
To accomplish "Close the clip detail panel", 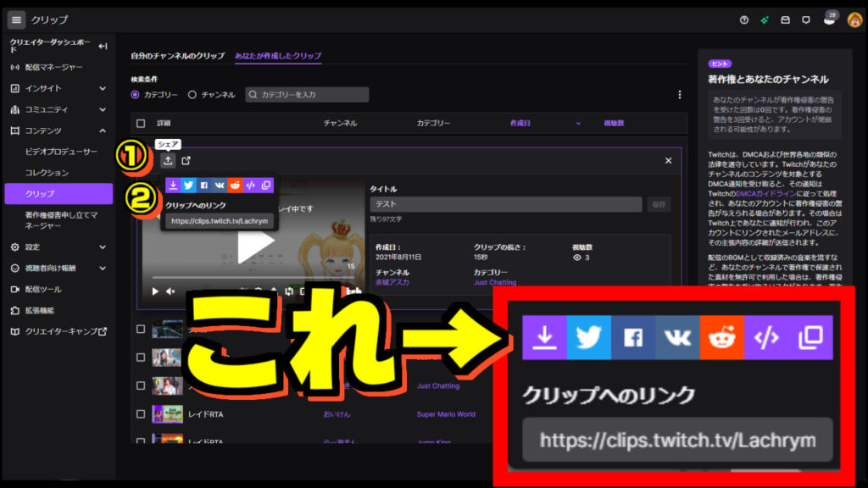I will coord(668,160).
